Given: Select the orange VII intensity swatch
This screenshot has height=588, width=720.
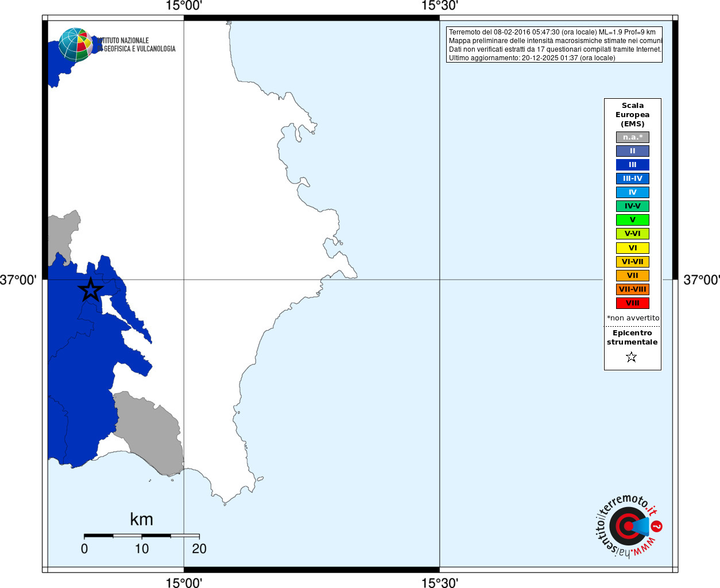Looking at the screenshot, I should pos(633,276).
